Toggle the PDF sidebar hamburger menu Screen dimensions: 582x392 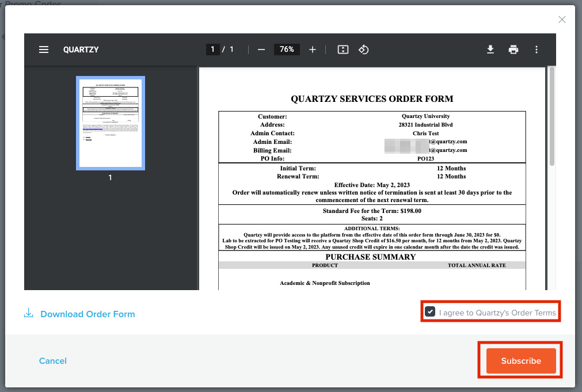43,50
